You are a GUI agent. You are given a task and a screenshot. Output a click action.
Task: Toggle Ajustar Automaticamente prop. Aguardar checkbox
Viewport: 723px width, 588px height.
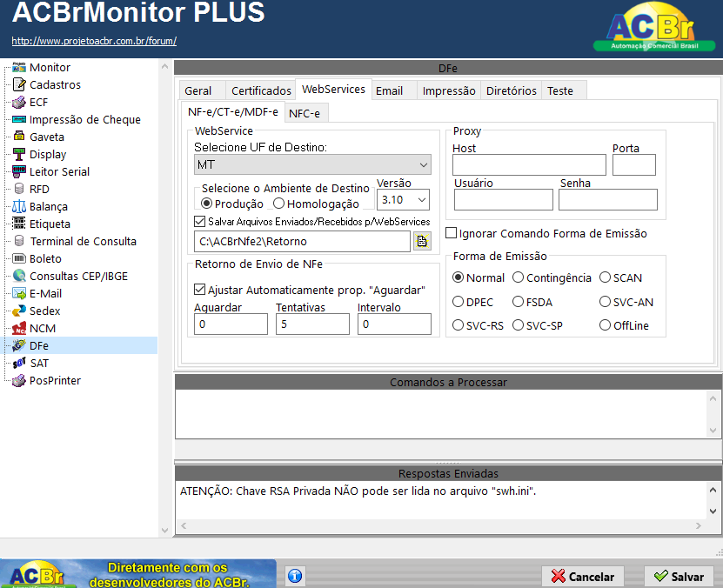coord(199,290)
